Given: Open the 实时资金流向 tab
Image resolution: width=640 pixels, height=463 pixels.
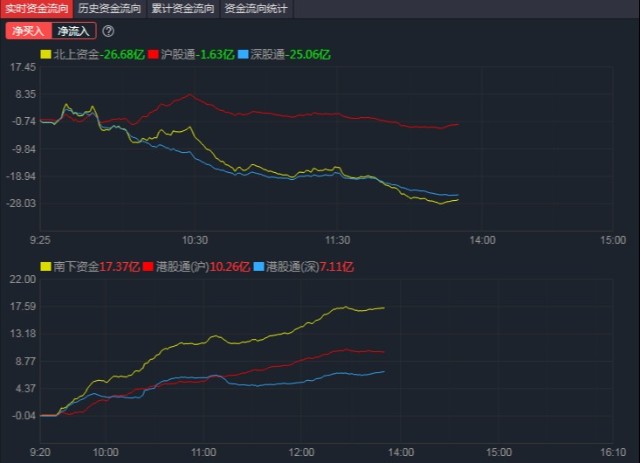Looking at the screenshot, I should (36, 8).
